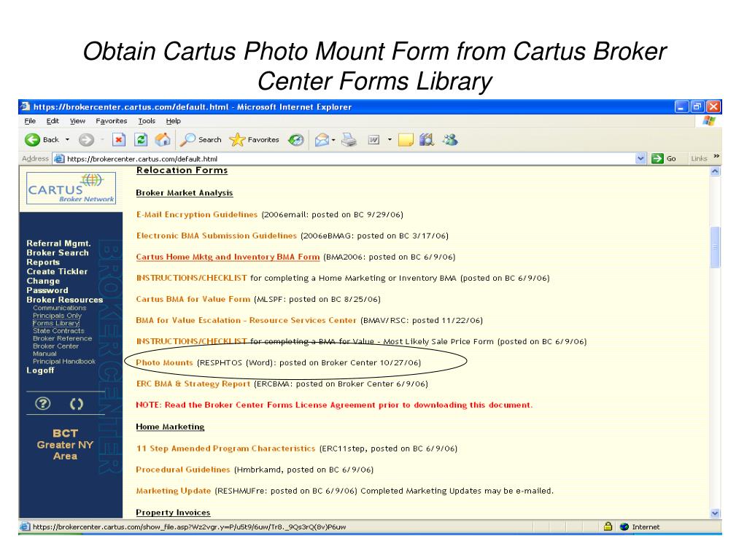Click the Windows flag logo
The height and width of the screenshot is (560, 747).
click(x=709, y=121)
